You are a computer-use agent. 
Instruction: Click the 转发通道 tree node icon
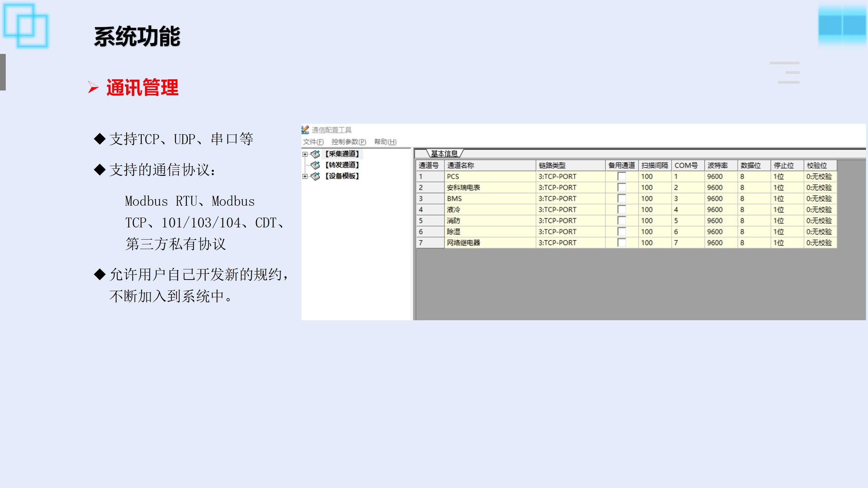(315, 165)
